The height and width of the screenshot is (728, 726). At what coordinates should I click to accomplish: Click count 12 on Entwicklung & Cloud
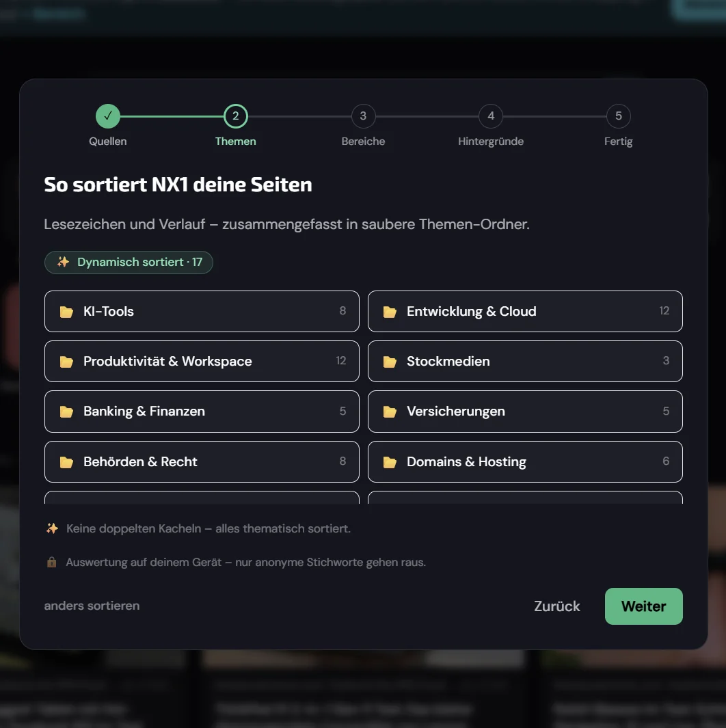tap(664, 310)
